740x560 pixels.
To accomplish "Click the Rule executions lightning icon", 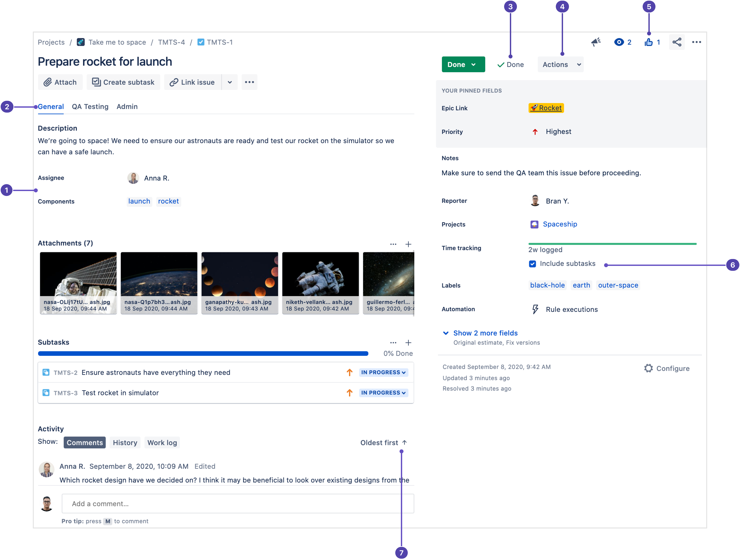I will point(535,309).
